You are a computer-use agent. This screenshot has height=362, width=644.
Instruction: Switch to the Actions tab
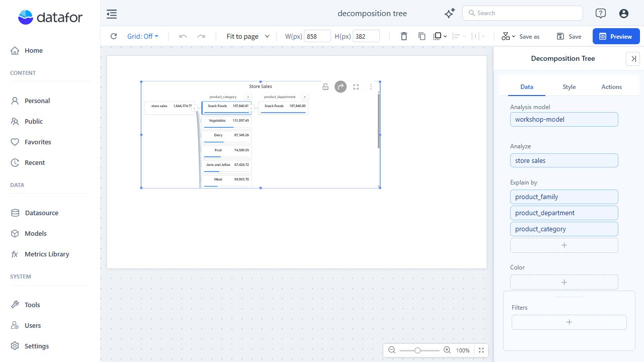612,87
